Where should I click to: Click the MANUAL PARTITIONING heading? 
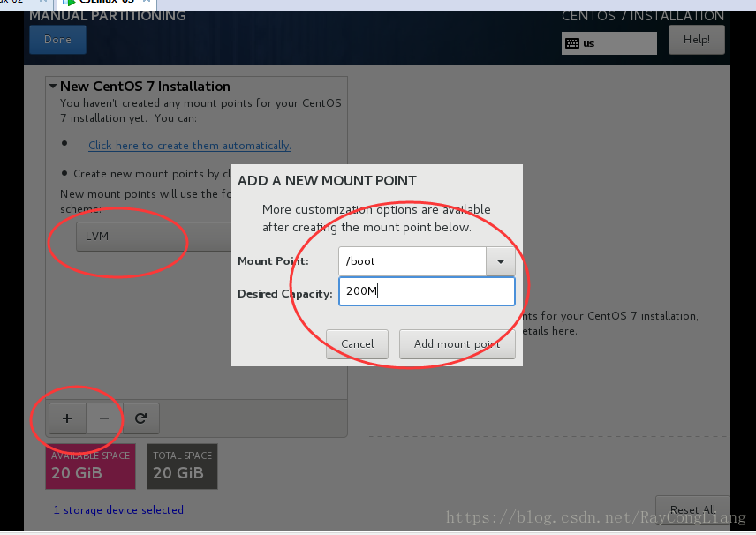[108, 16]
